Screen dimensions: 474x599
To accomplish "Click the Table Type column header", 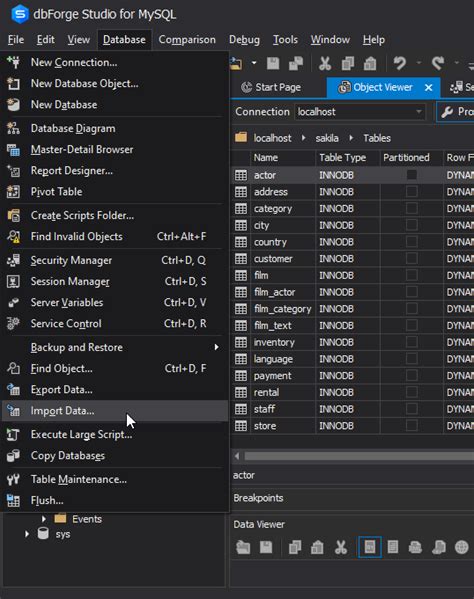I will (348, 158).
